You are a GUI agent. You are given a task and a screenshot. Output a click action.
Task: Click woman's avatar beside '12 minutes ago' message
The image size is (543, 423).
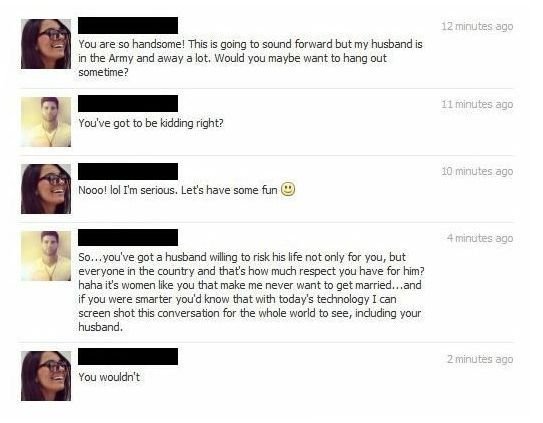coord(46,44)
